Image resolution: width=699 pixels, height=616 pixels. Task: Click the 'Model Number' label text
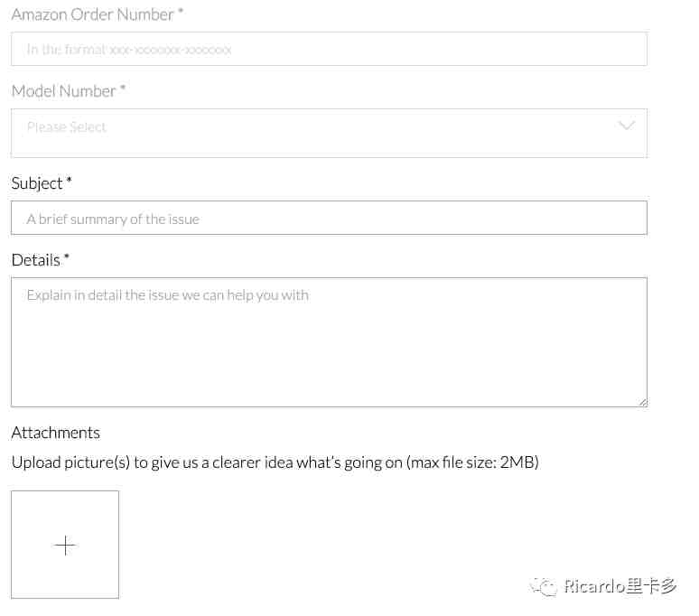click(64, 91)
